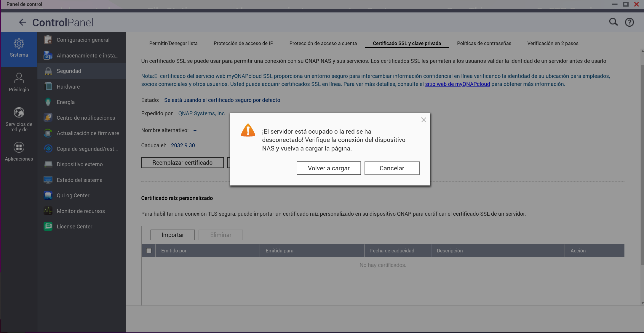Select the Sistema gear icon
This screenshot has width=644, height=333.
[x=19, y=44]
